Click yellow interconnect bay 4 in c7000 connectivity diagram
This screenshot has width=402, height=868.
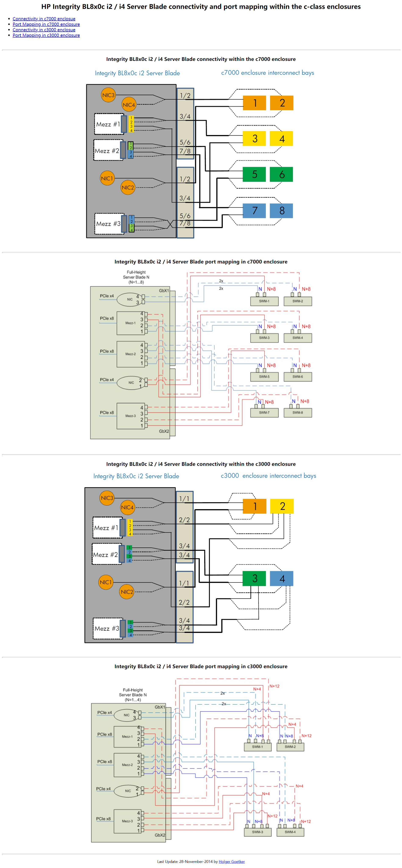(282, 138)
